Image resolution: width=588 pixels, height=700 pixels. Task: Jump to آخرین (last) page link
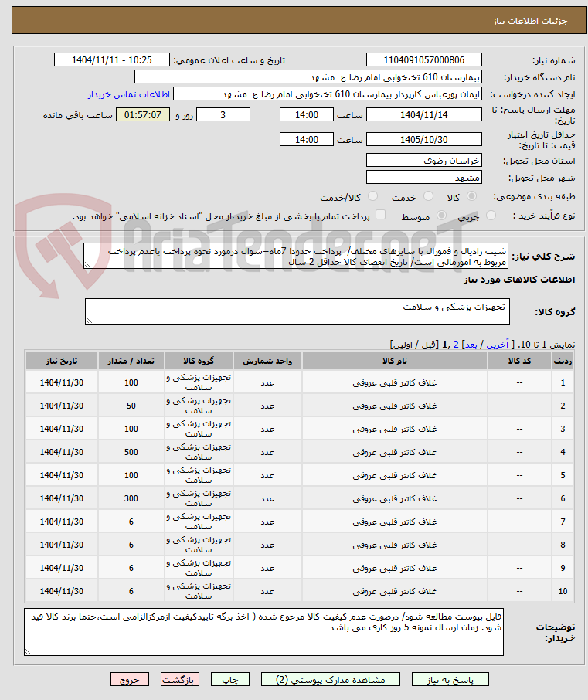coord(497,345)
